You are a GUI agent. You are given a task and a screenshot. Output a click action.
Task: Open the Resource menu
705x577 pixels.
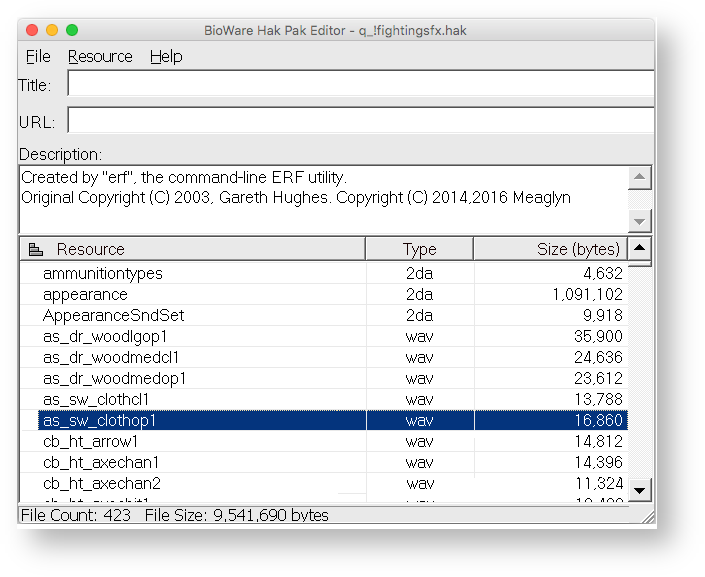pyautogui.click(x=100, y=57)
